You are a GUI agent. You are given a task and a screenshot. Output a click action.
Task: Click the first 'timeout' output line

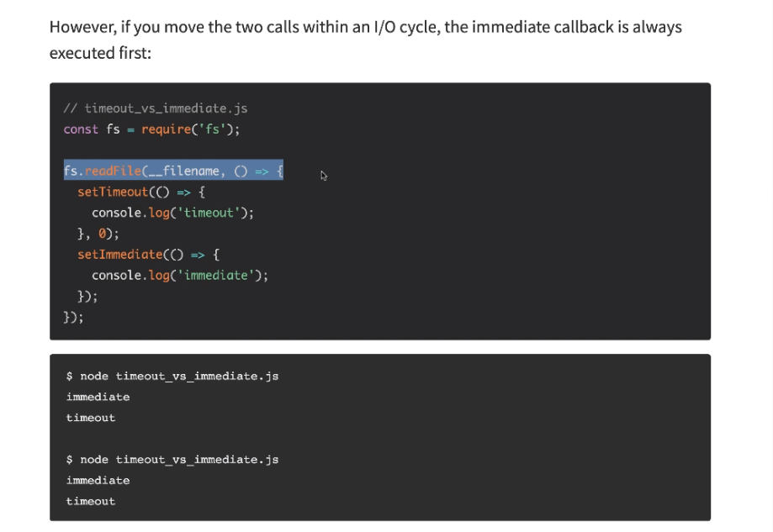91,417
